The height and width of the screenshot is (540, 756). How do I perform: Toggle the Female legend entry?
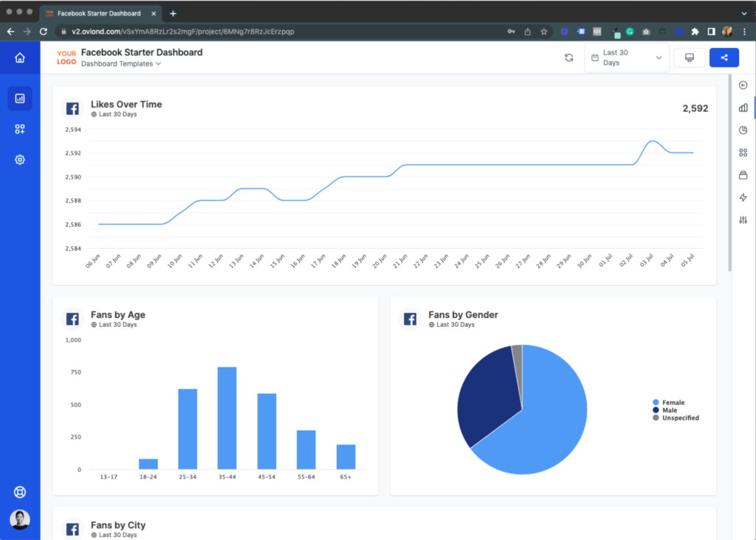coord(669,402)
